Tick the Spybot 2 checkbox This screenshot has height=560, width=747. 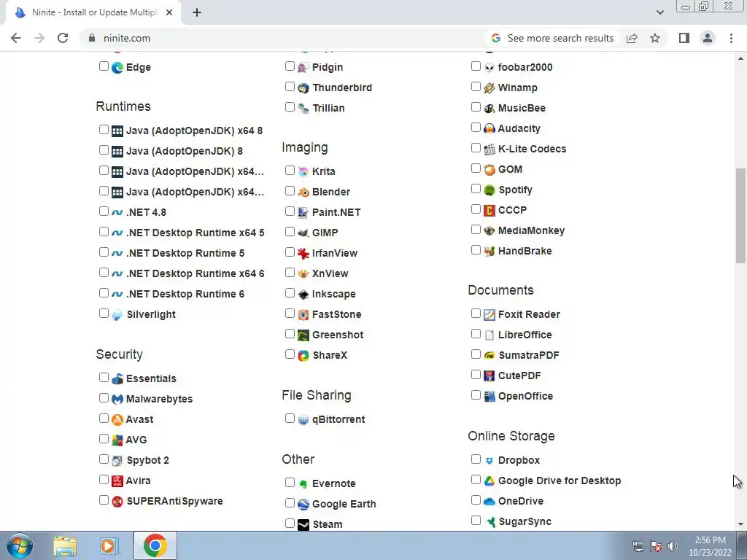tap(104, 459)
